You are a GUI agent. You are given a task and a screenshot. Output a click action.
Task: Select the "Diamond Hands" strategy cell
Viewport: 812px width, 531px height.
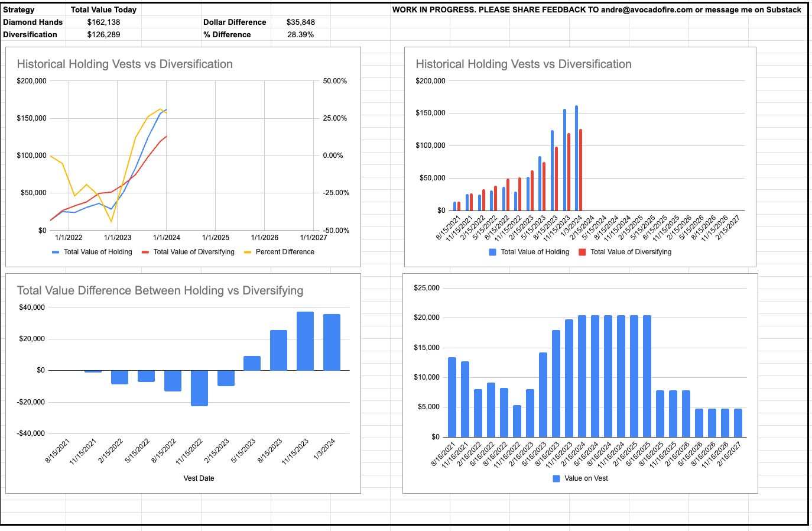(x=33, y=22)
